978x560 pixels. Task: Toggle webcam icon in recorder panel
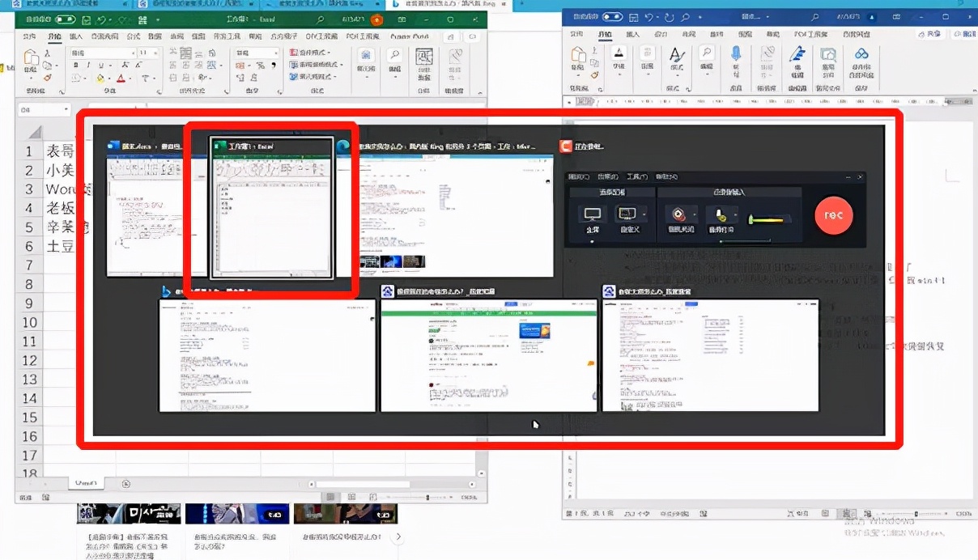(x=678, y=214)
